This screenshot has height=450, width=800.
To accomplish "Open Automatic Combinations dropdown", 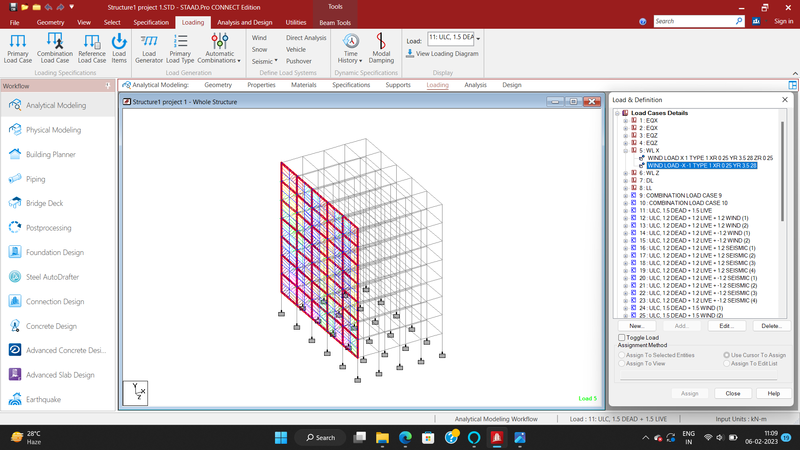I will coord(219,48).
